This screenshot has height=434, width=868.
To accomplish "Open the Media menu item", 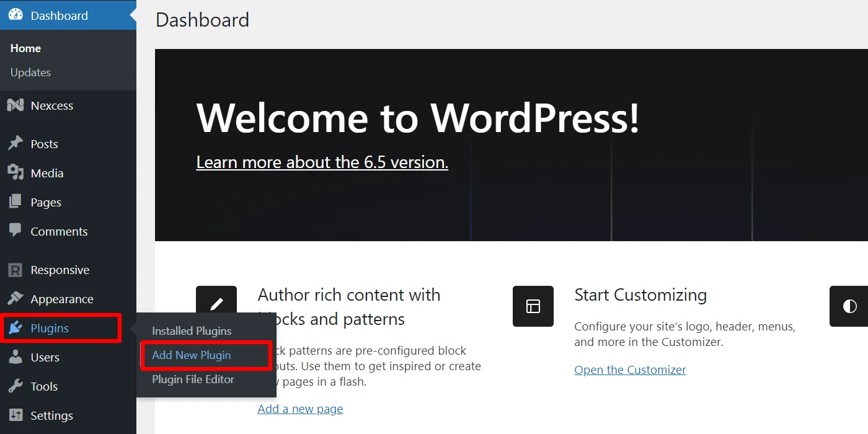I will pos(47,173).
